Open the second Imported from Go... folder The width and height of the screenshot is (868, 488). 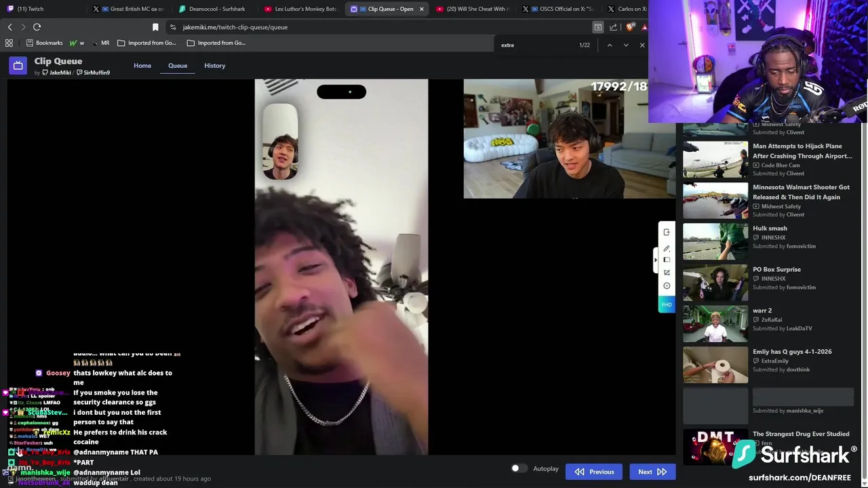pyautogui.click(x=216, y=43)
